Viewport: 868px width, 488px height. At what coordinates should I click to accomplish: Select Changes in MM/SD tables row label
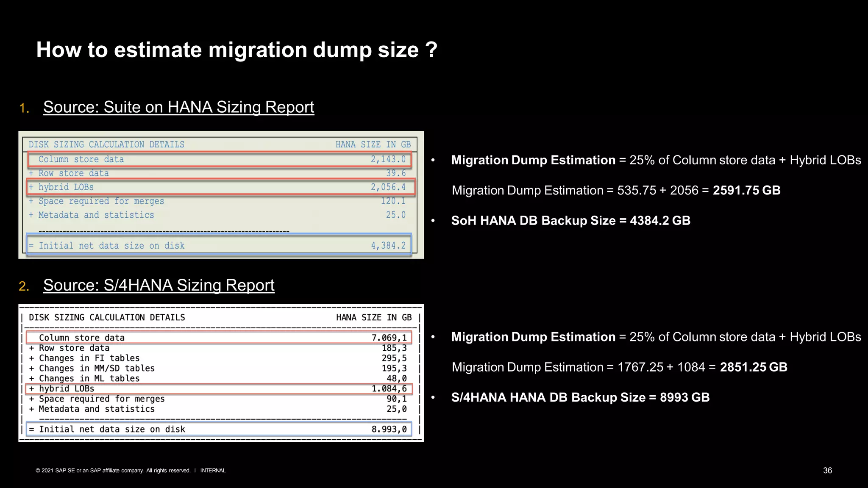(97, 369)
